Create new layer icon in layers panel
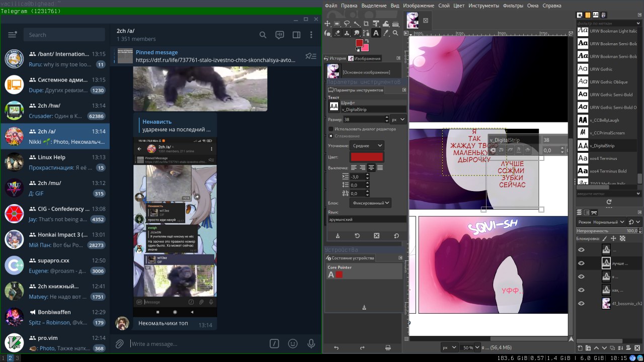Viewport: 644px width, 362px height. 580,348
